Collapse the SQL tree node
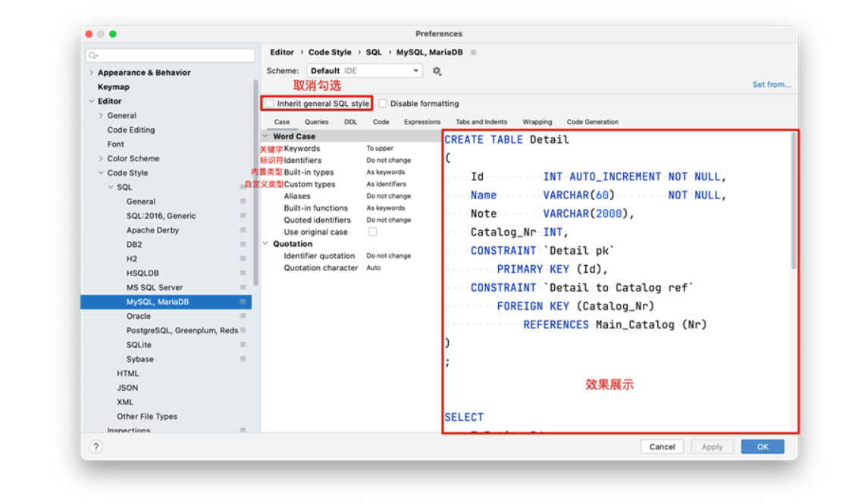868x503 pixels. coord(110,187)
